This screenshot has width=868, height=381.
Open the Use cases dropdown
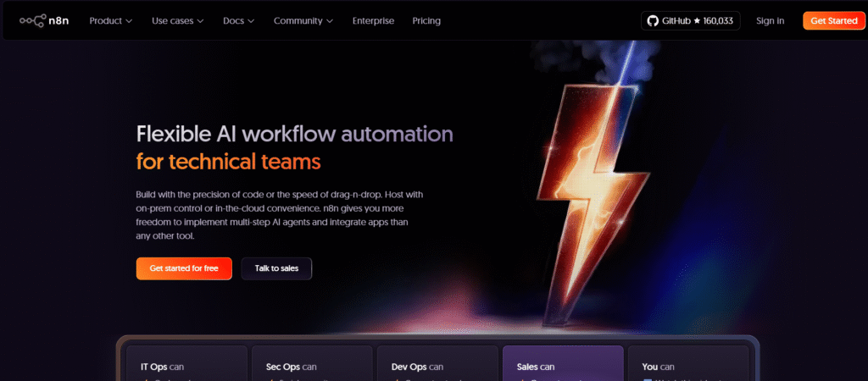point(178,20)
